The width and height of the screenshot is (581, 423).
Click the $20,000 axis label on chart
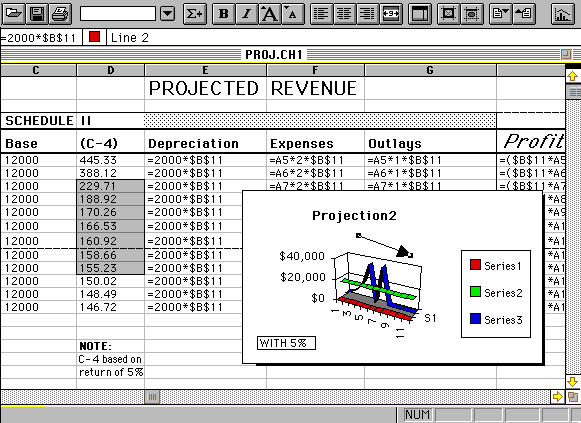point(303,277)
